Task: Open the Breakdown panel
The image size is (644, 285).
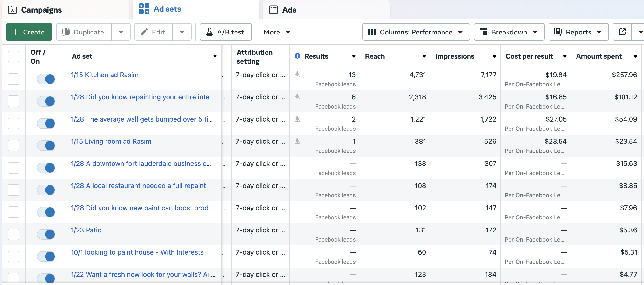Action: point(509,32)
